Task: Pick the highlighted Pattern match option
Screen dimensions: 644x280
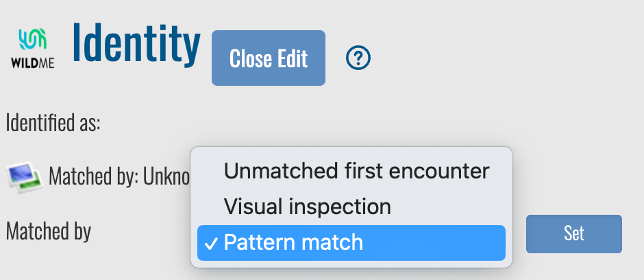Action: coord(293,243)
